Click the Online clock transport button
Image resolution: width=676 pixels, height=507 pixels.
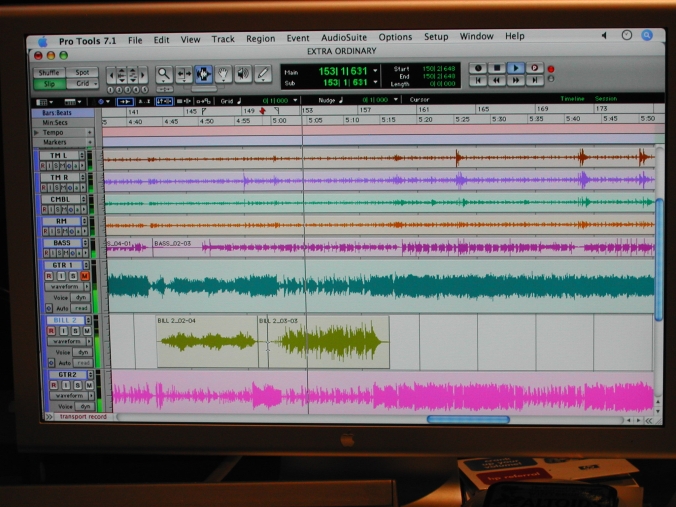tap(478, 68)
